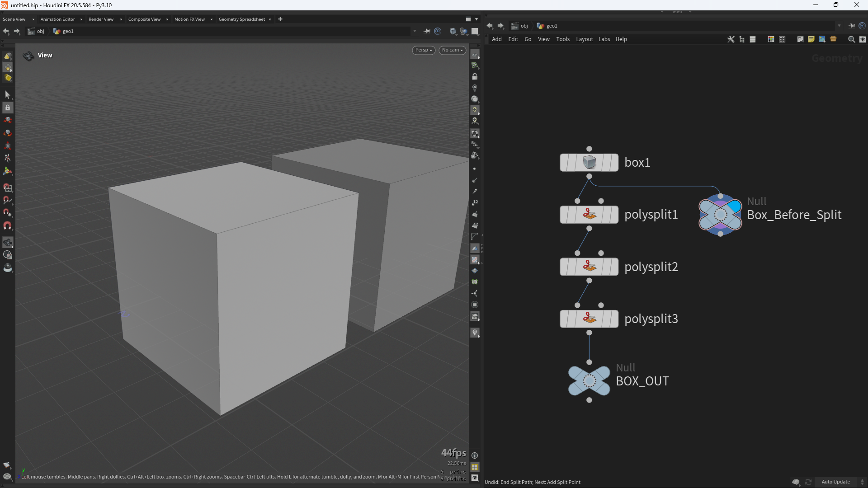
Task: Toggle the Secure Selection lock icon
Action: [x=8, y=108]
